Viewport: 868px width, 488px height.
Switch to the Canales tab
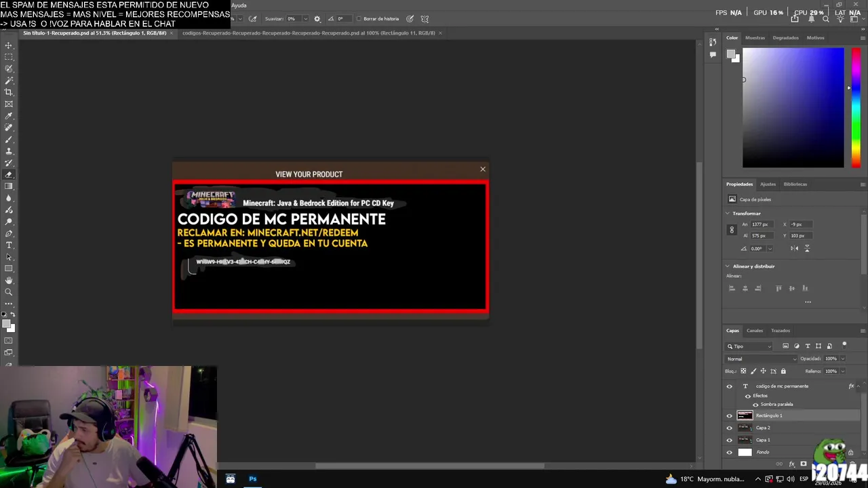[755, 331]
